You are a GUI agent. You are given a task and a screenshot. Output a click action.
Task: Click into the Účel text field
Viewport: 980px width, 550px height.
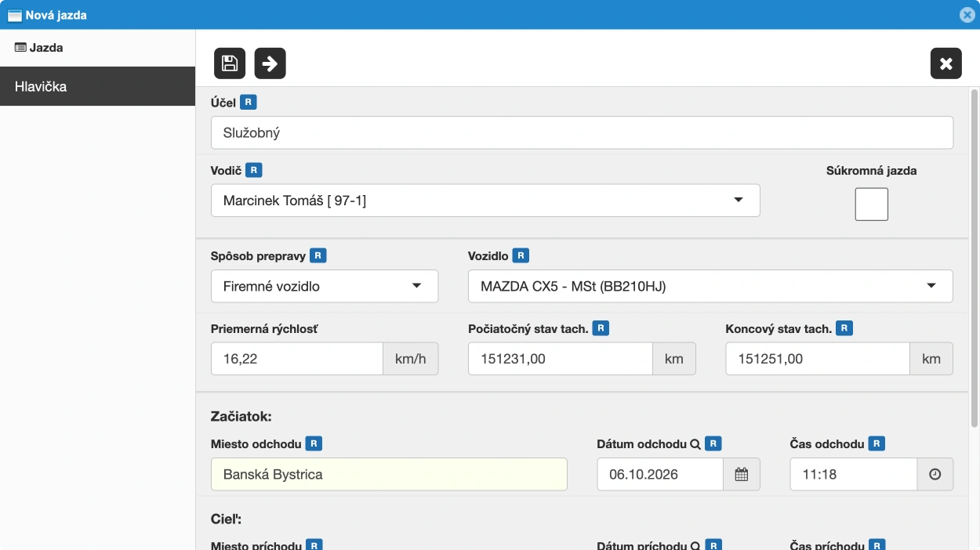(x=582, y=132)
